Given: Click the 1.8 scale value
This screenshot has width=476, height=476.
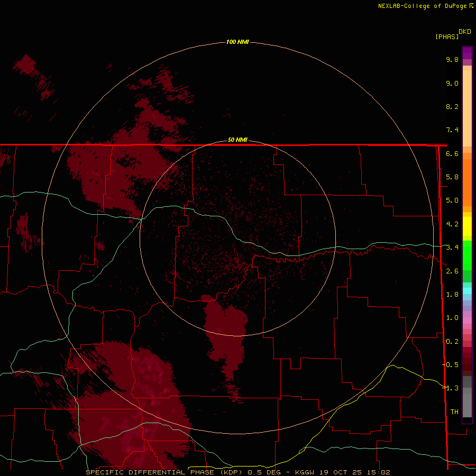Looking at the screenshot, I should (x=452, y=295).
